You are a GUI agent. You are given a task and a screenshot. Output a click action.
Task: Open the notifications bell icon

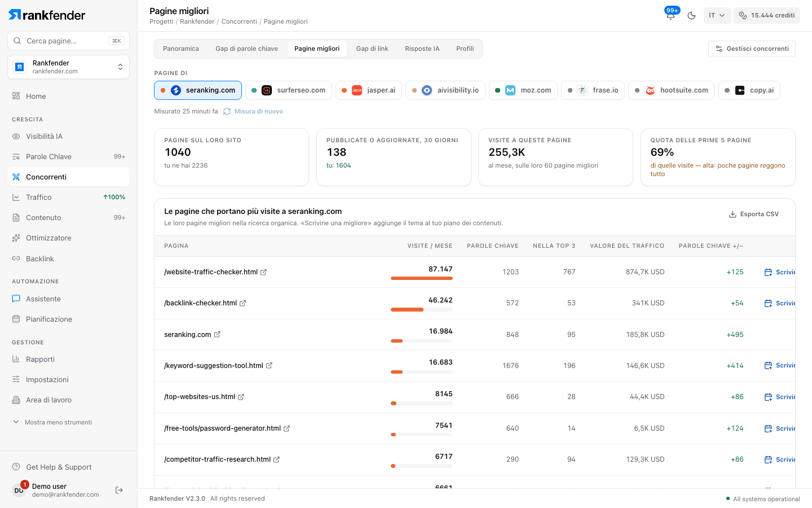coord(670,15)
